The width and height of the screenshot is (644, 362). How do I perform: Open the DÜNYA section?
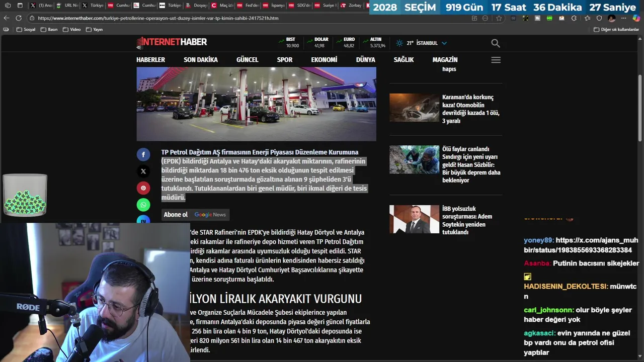[x=365, y=60]
